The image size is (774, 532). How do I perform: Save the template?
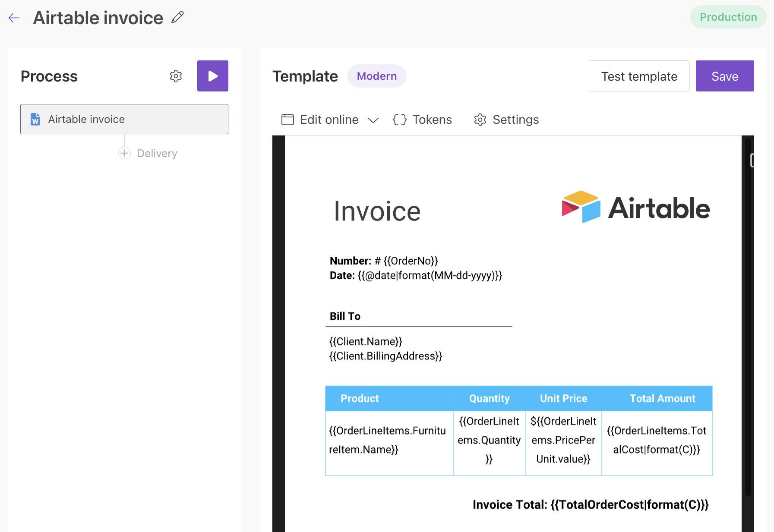(x=724, y=76)
